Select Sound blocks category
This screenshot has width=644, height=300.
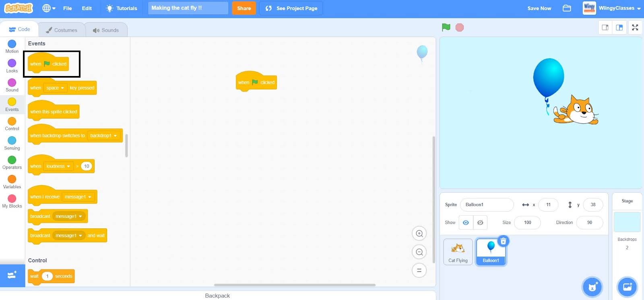(x=12, y=85)
